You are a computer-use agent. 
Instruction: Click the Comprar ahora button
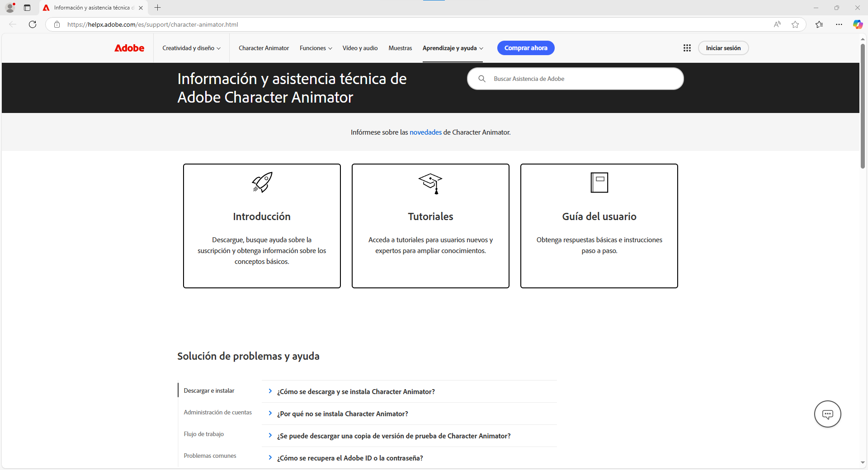pos(526,48)
